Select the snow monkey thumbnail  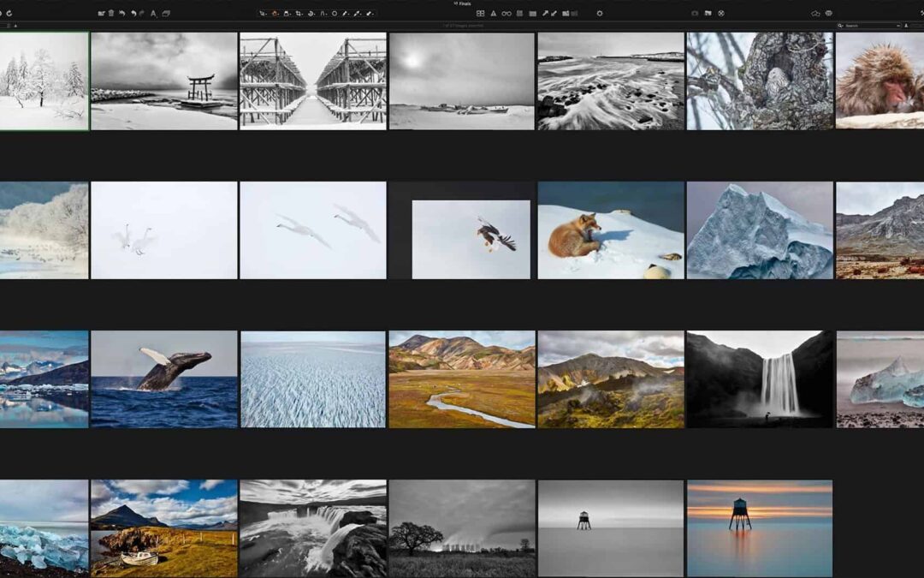coord(880,80)
